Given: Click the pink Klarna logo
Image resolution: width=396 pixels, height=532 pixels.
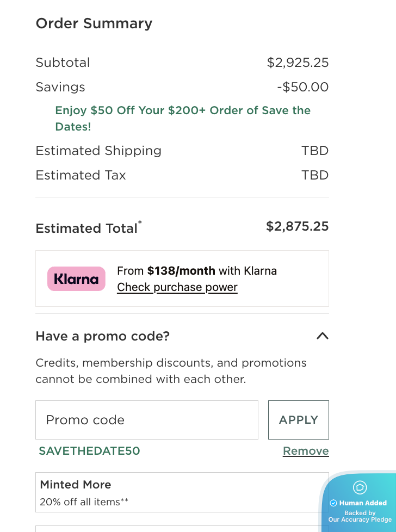Looking at the screenshot, I should pos(76,279).
